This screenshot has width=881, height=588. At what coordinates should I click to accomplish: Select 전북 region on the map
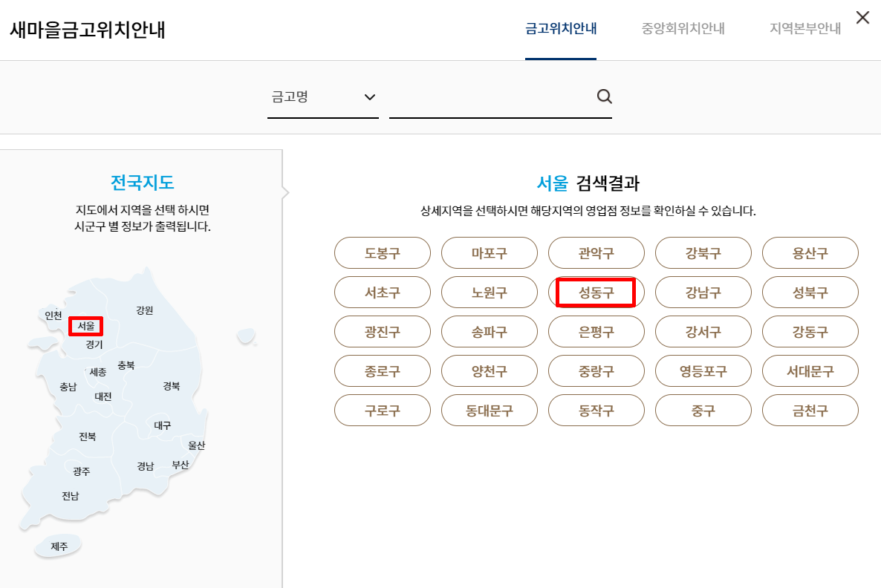point(87,437)
